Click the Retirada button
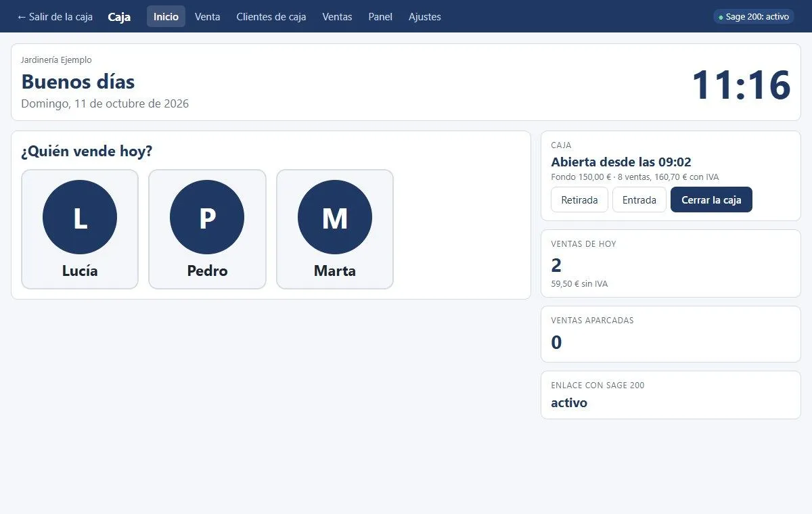 click(x=579, y=200)
